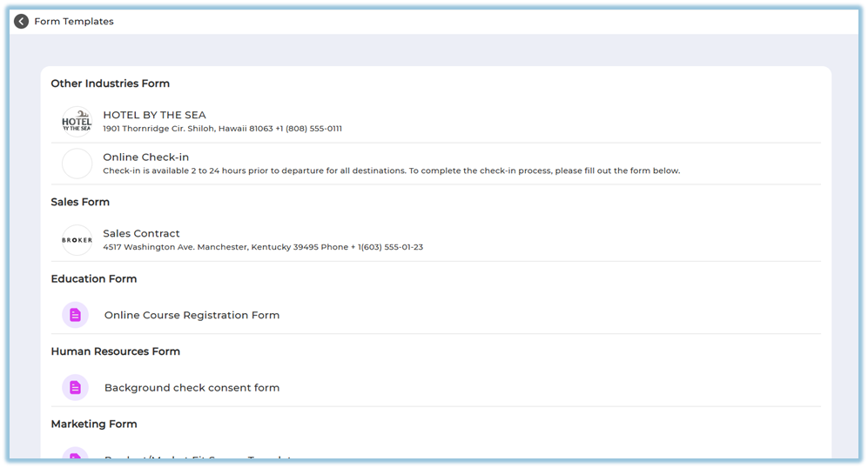The height and width of the screenshot is (468, 868).
Task: Click the back arrow beside Form Templates
Action: coord(21,22)
